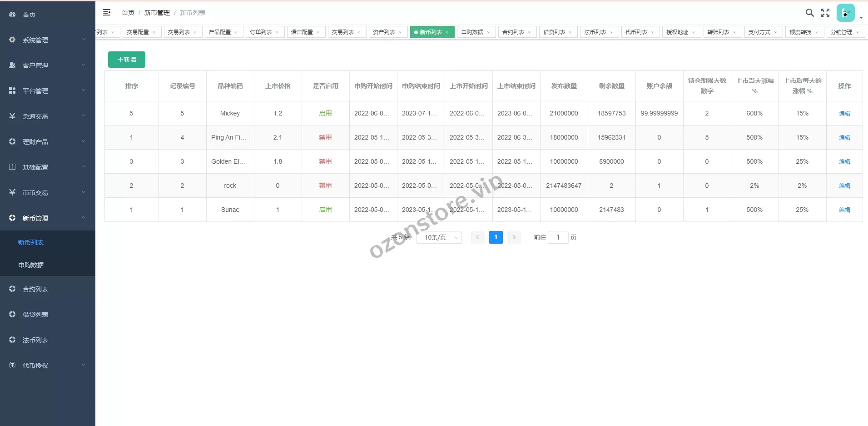Close the 申购数据 tab

pyautogui.click(x=488, y=32)
